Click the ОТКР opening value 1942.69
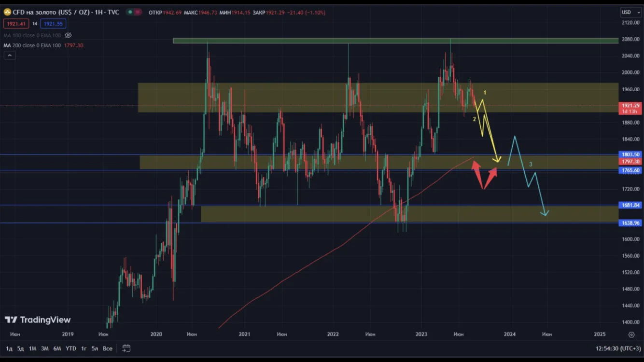The height and width of the screenshot is (362, 644). pos(172,12)
